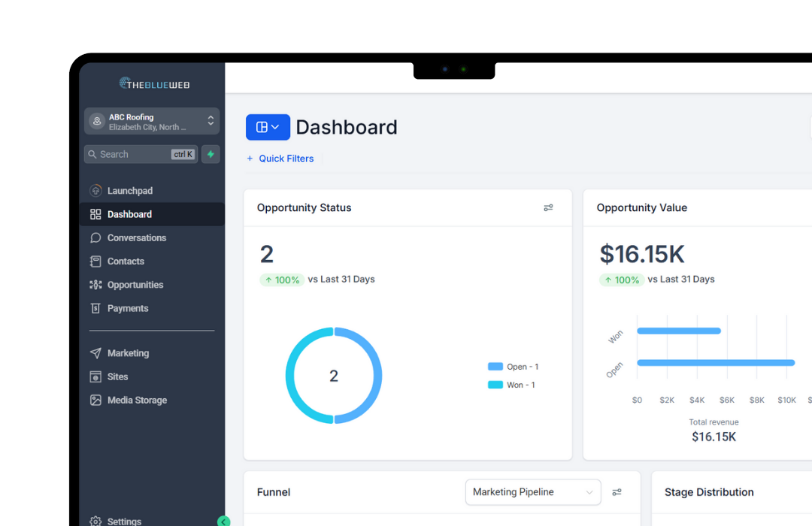
Task: Click the Opportunity Value card title
Action: tap(641, 207)
